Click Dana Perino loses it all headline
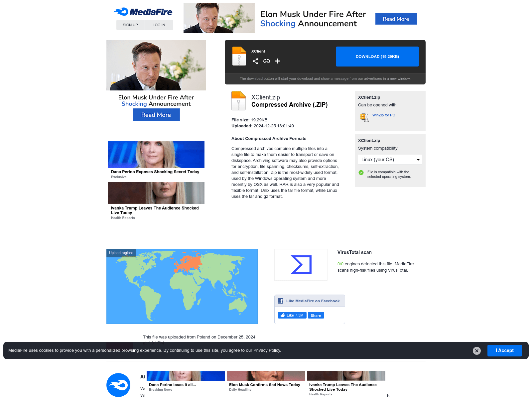 [x=173, y=385]
